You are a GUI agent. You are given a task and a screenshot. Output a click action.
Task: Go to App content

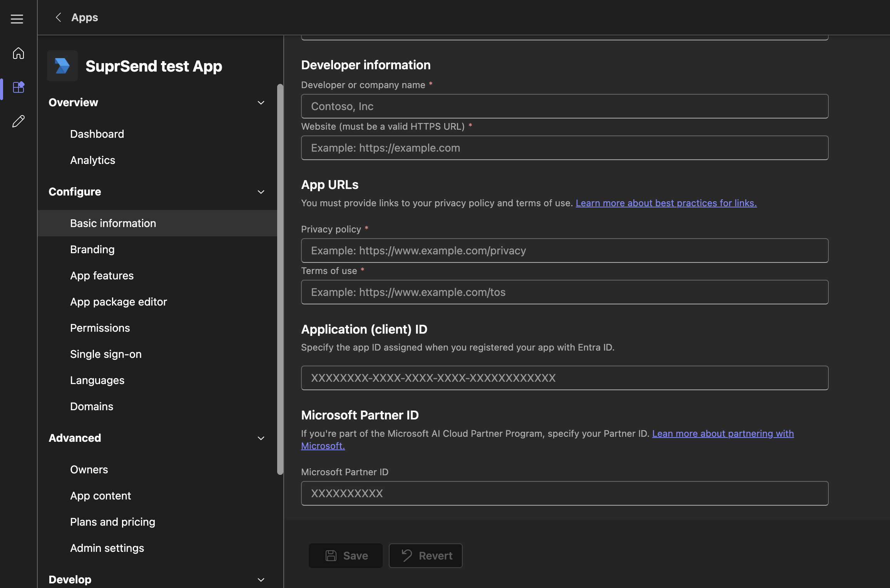(x=100, y=496)
